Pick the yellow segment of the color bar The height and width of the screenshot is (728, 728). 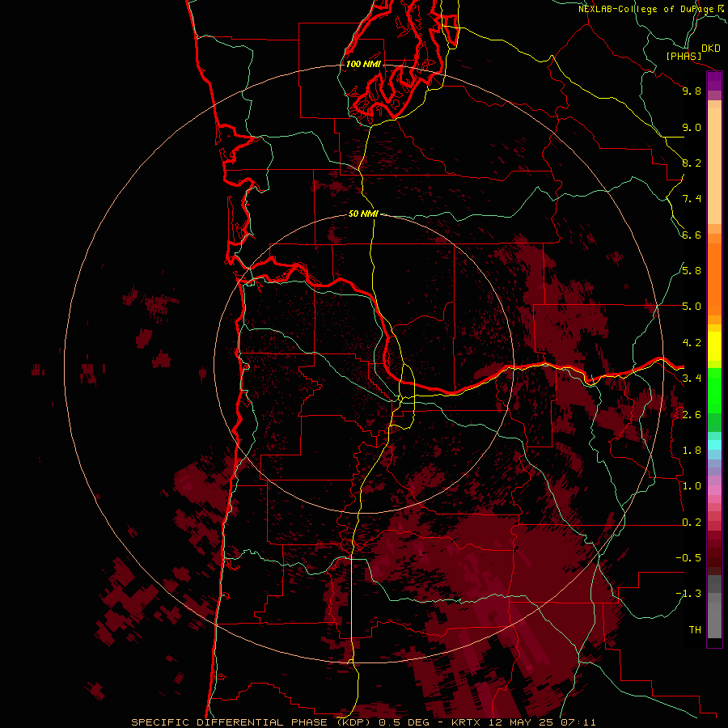click(714, 346)
